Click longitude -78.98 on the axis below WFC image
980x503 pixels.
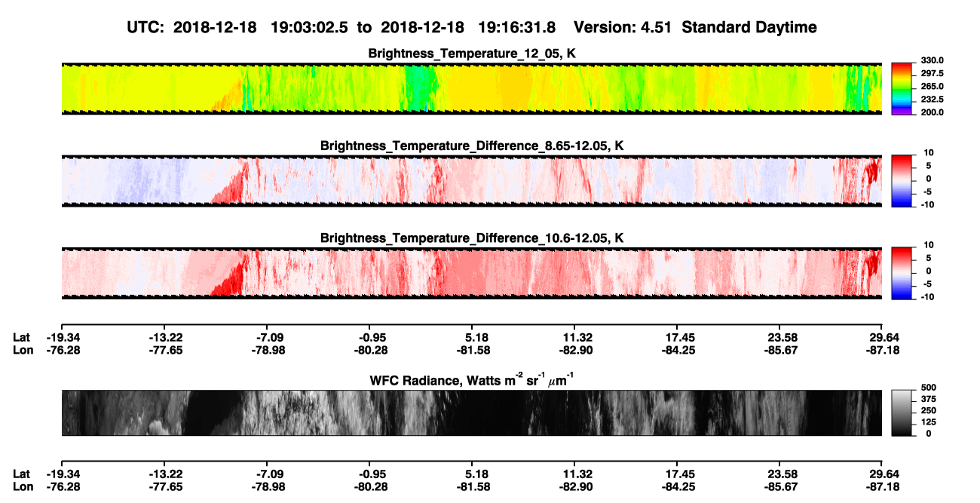click(269, 486)
